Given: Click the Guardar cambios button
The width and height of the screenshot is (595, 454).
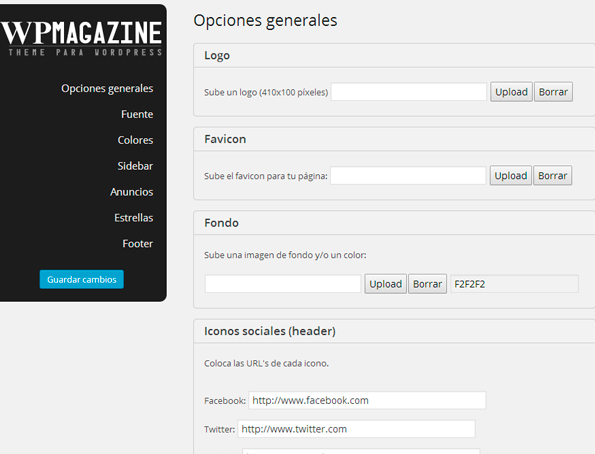Looking at the screenshot, I should click(82, 279).
